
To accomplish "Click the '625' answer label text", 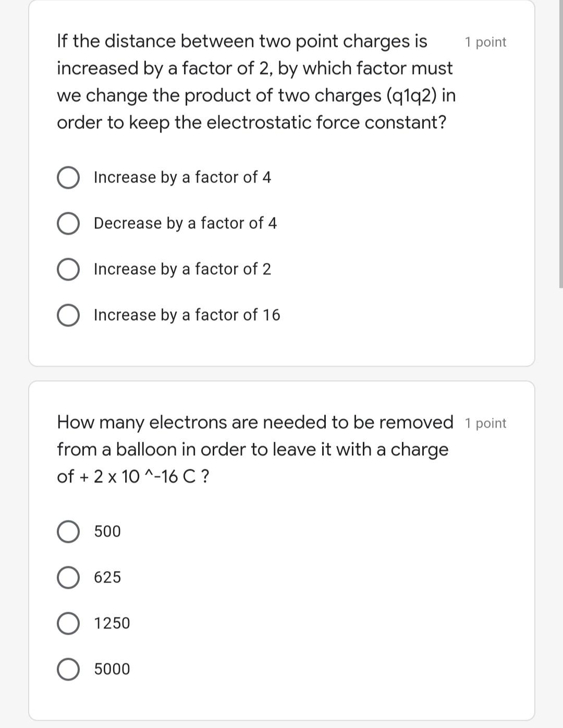I will tap(107, 577).
